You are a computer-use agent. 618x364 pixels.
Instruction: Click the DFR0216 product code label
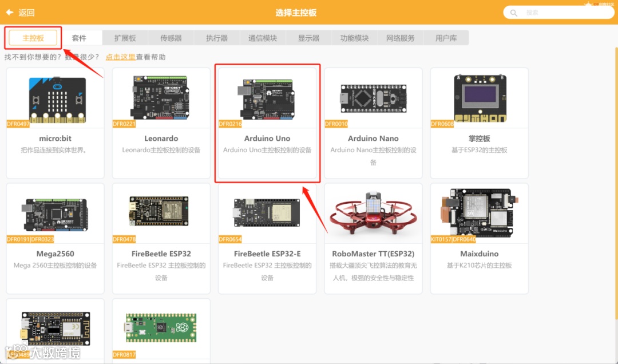click(230, 124)
